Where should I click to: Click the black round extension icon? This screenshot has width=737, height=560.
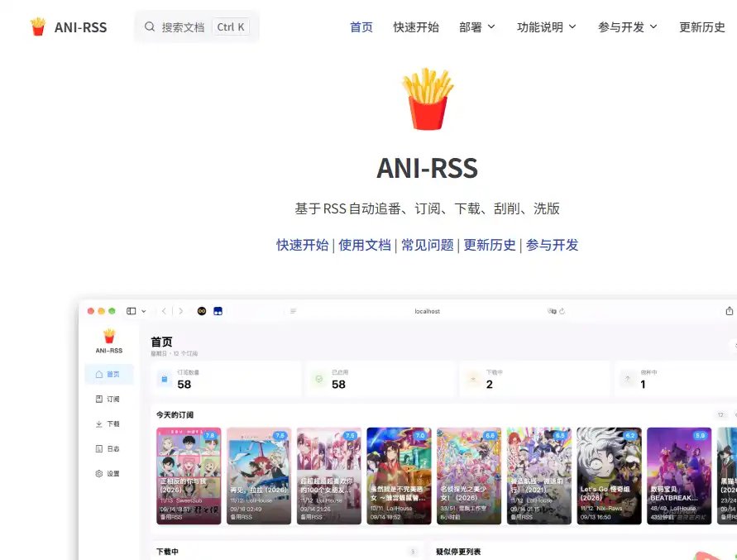click(x=202, y=311)
